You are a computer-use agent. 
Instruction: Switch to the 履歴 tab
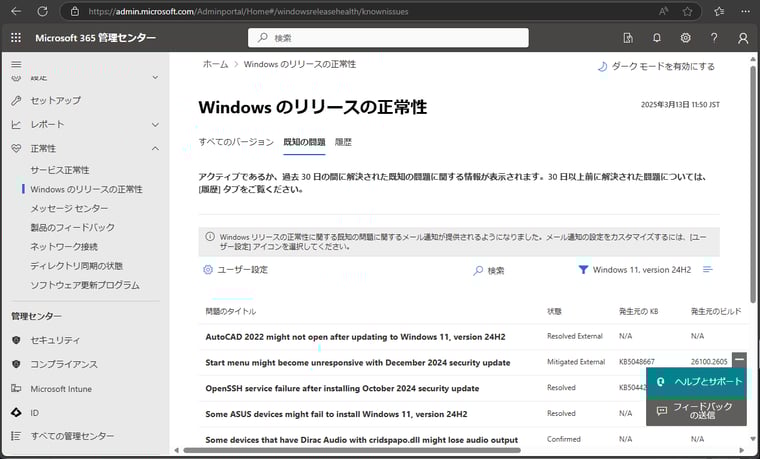343,142
